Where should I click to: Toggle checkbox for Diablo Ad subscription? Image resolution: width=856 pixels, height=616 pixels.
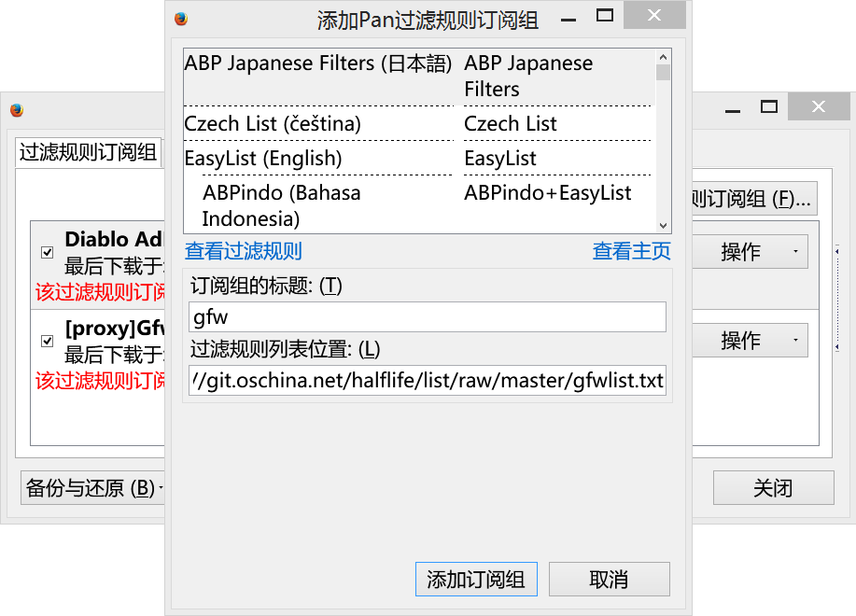(x=48, y=252)
